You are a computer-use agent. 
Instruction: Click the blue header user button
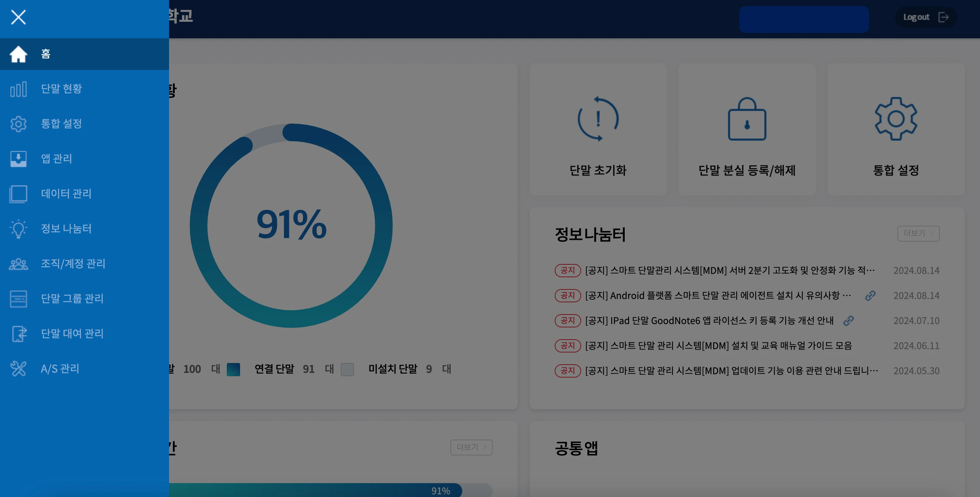click(x=804, y=19)
